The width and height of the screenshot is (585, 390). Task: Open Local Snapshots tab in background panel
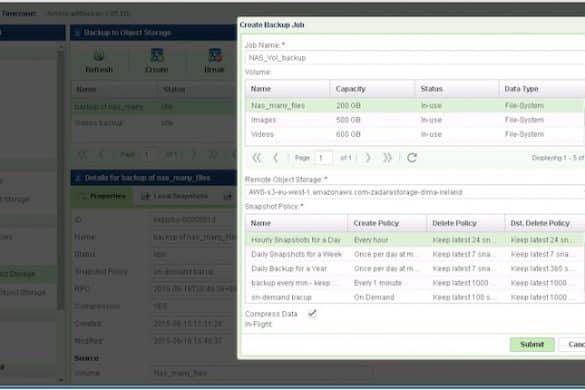175,196
